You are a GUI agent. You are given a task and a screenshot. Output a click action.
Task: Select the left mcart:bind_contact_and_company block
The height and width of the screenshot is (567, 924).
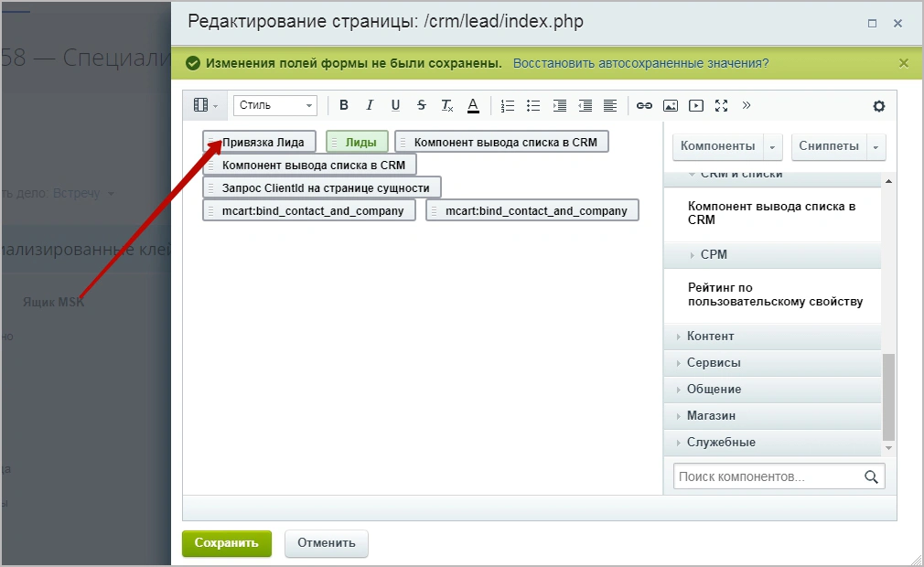[309, 210]
